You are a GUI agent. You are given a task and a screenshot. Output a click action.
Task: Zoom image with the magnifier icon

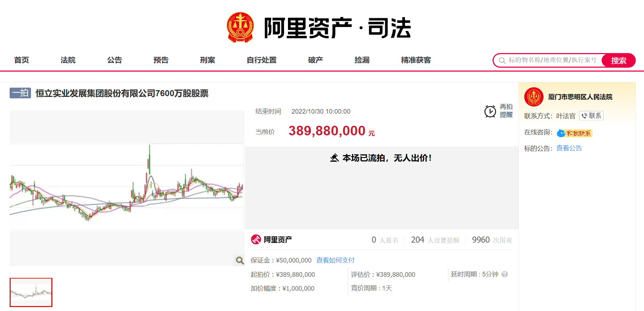click(x=240, y=260)
